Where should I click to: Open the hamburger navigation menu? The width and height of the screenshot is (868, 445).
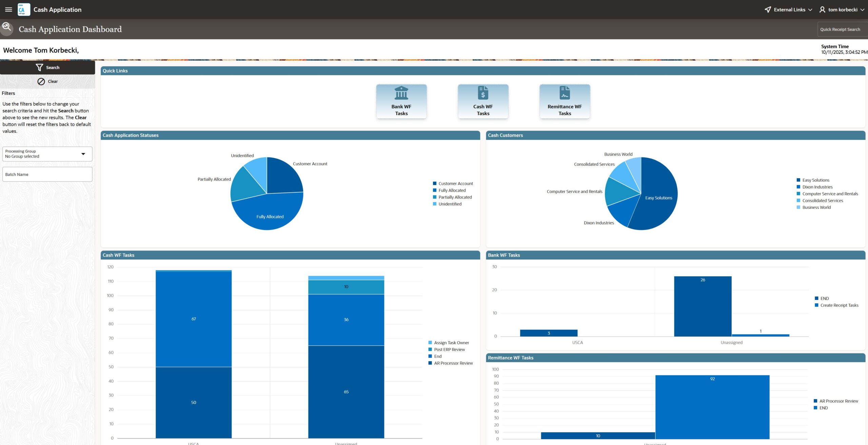(8, 9)
